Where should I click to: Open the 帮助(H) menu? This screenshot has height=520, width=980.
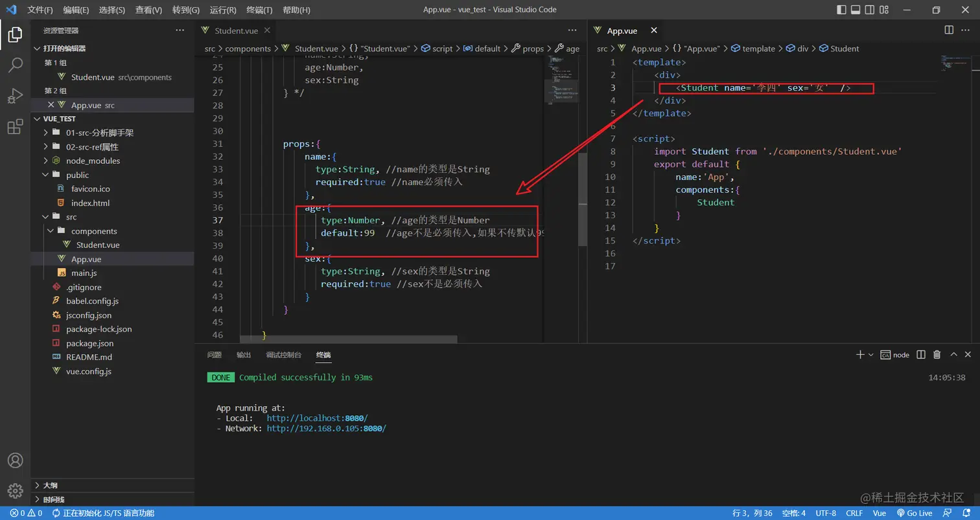point(297,10)
